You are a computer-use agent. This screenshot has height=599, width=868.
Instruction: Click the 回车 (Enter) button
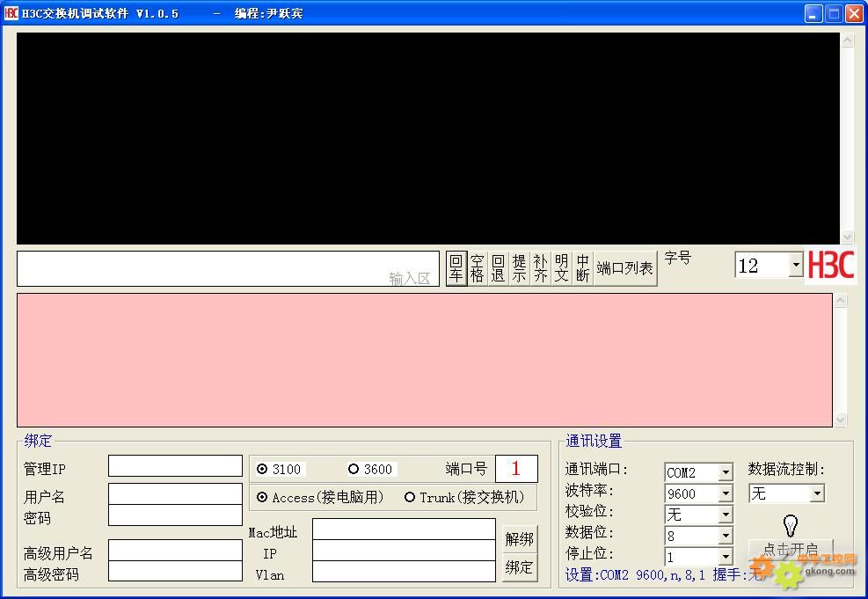pos(456,268)
